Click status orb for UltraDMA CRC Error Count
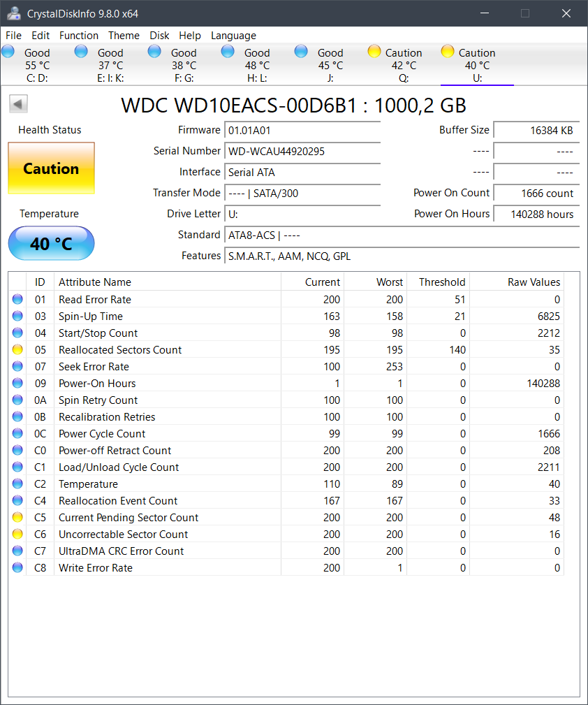The height and width of the screenshot is (705, 588). [x=17, y=551]
